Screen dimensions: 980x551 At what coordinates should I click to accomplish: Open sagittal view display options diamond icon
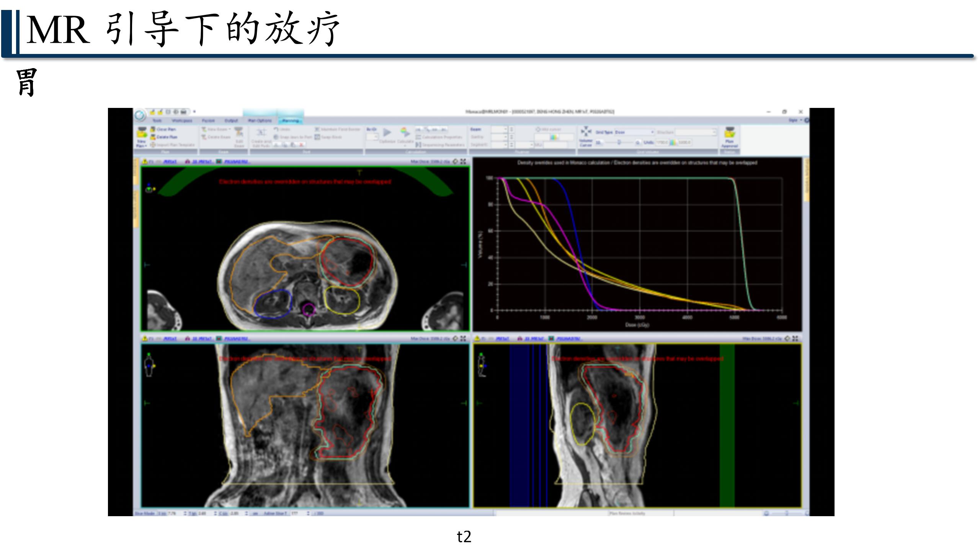point(787,339)
